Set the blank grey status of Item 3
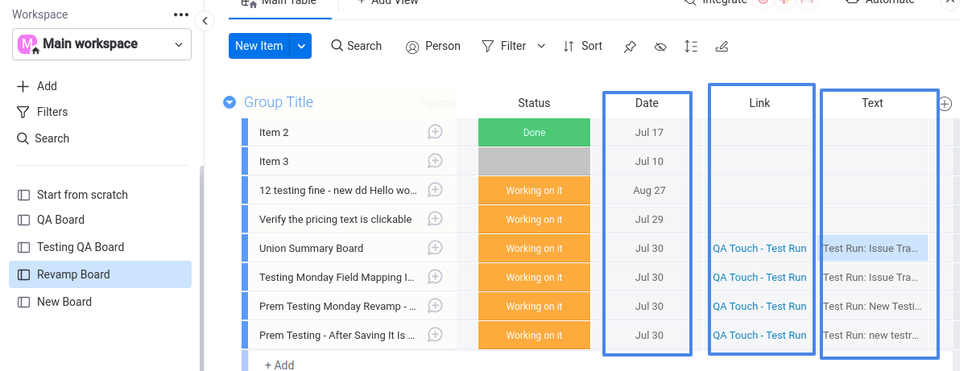980x371 pixels. [x=534, y=162]
